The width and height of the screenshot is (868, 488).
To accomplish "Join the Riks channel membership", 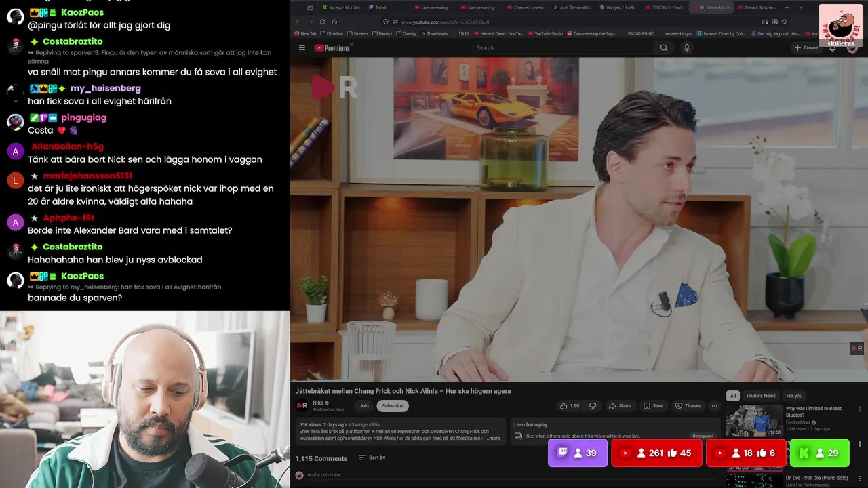I will 364,406.
